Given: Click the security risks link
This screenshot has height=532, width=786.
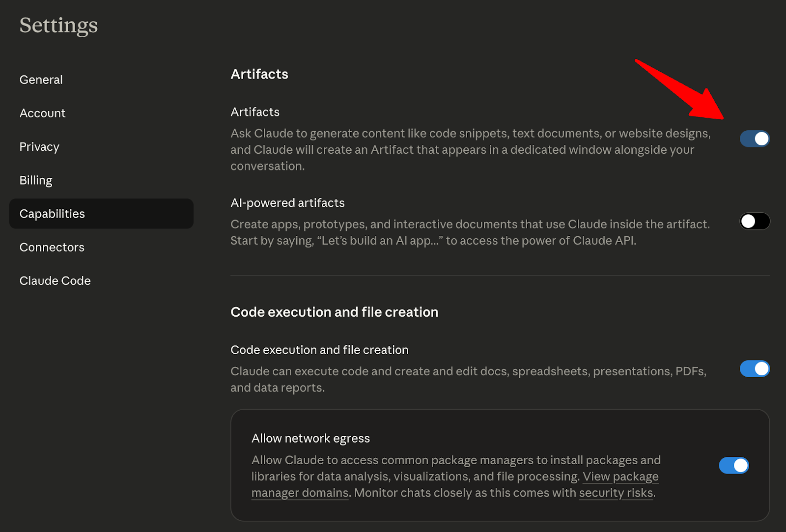Looking at the screenshot, I should [x=616, y=493].
